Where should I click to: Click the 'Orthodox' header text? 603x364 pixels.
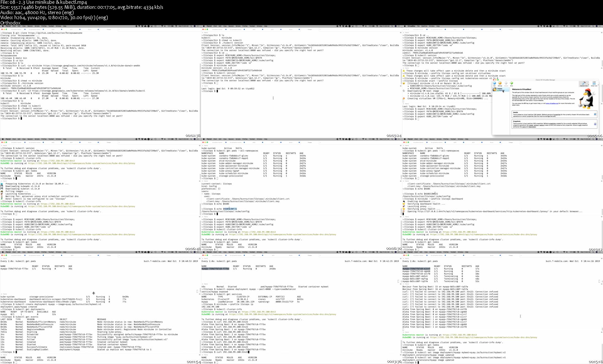click(x=10, y=23)
